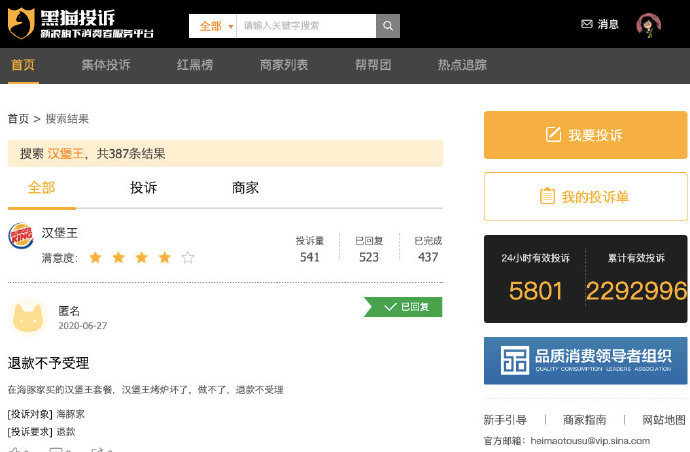
Task: Open the 商家指南 link
Action: point(585,420)
